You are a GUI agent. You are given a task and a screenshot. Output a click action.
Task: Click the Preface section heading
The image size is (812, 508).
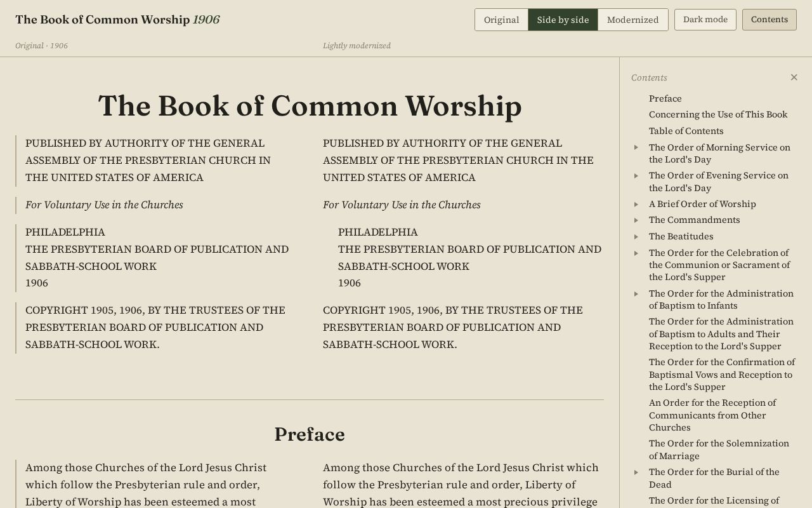pyautogui.click(x=310, y=434)
